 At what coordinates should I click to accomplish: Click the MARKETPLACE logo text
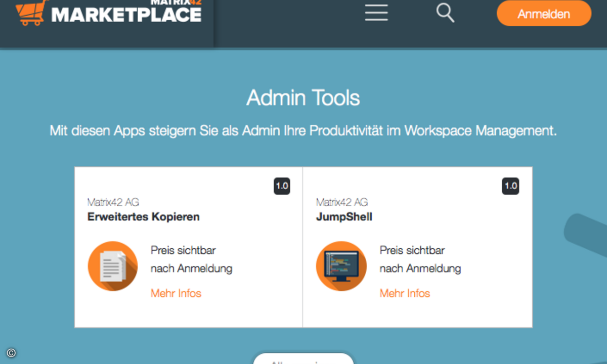[126, 14]
